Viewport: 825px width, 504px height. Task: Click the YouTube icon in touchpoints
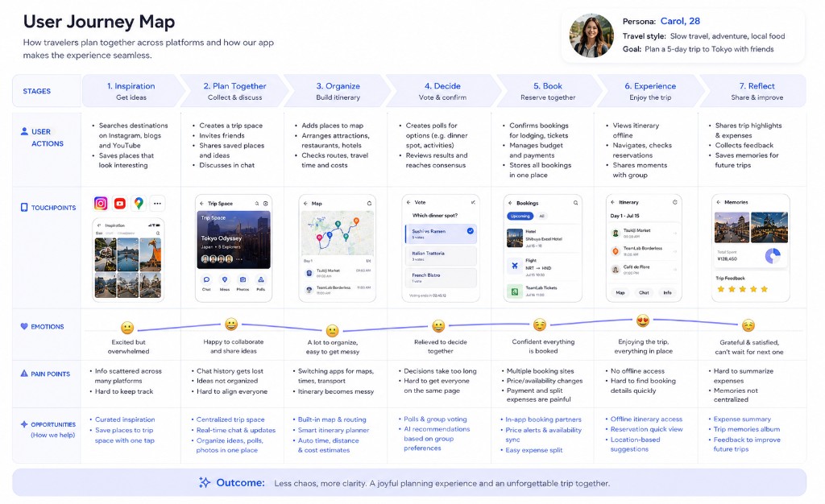(x=120, y=204)
